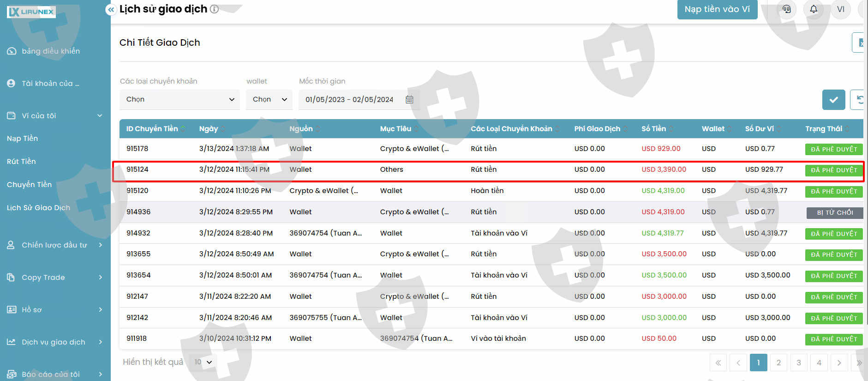Click the VI language button

tap(841, 9)
